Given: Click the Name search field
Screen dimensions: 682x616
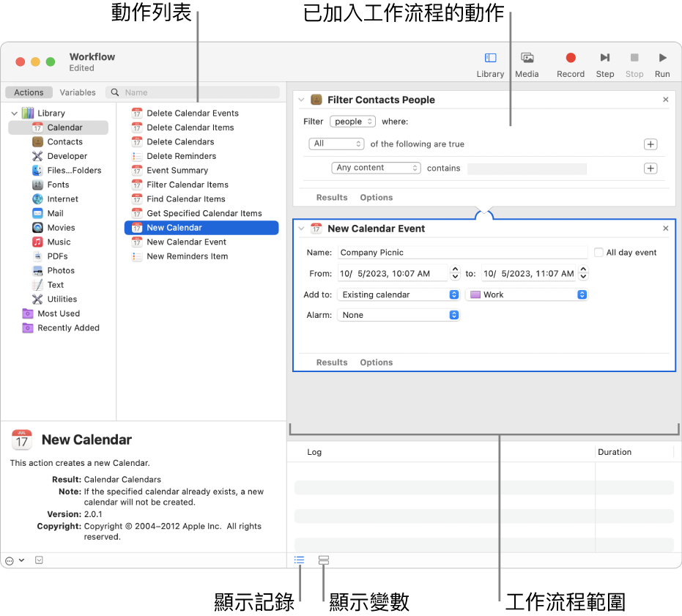Looking at the screenshot, I should tap(193, 92).
